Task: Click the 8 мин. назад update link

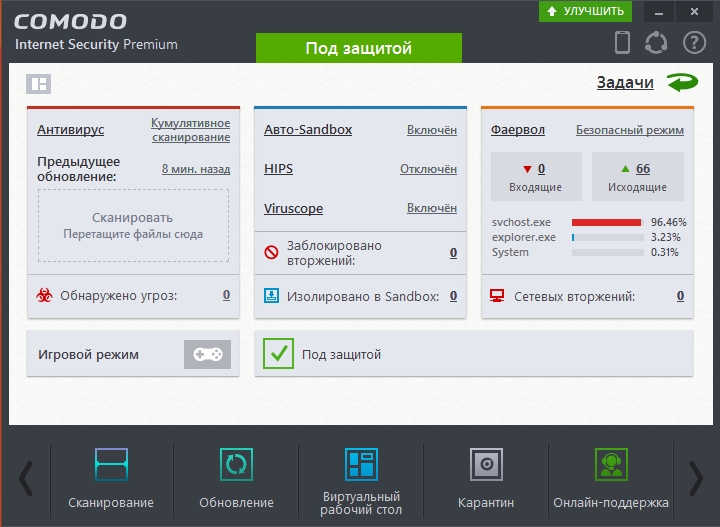Action: pyautogui.click(x=196, y=169)
